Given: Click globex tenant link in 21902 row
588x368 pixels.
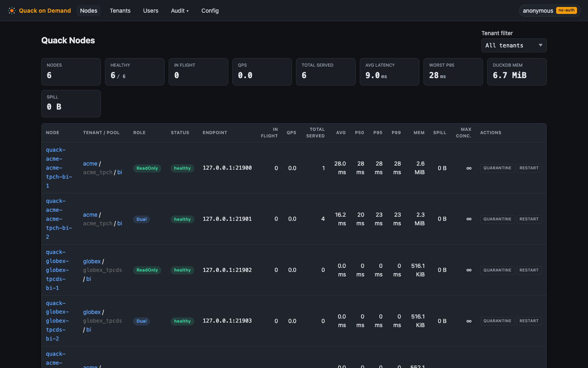Looking at the screenshot, I should coord(92,261).
